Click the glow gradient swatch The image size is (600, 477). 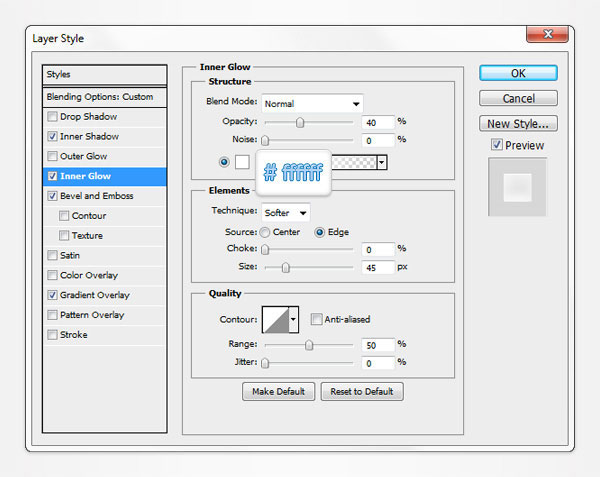[354, 163]
